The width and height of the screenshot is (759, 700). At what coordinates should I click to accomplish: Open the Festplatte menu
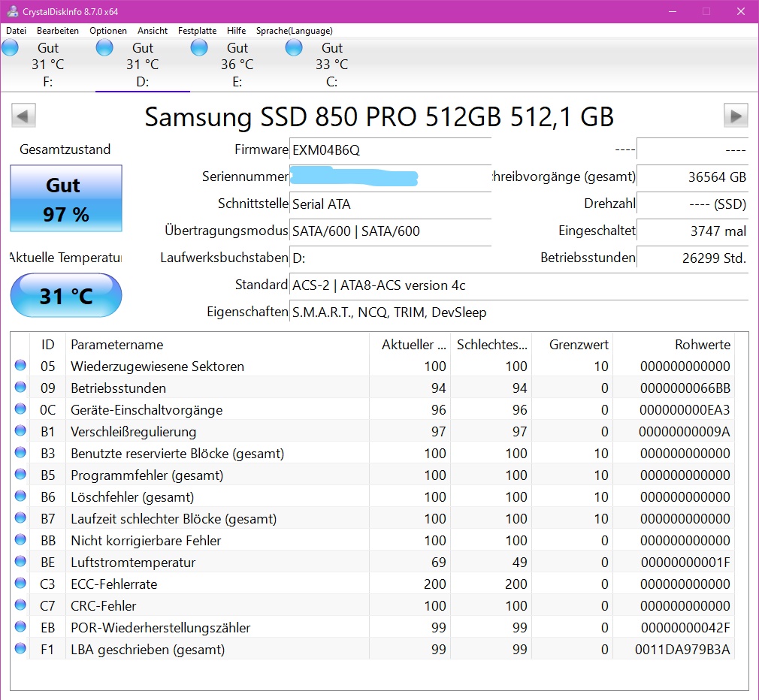pyautogui.click(x=197, y=31)
